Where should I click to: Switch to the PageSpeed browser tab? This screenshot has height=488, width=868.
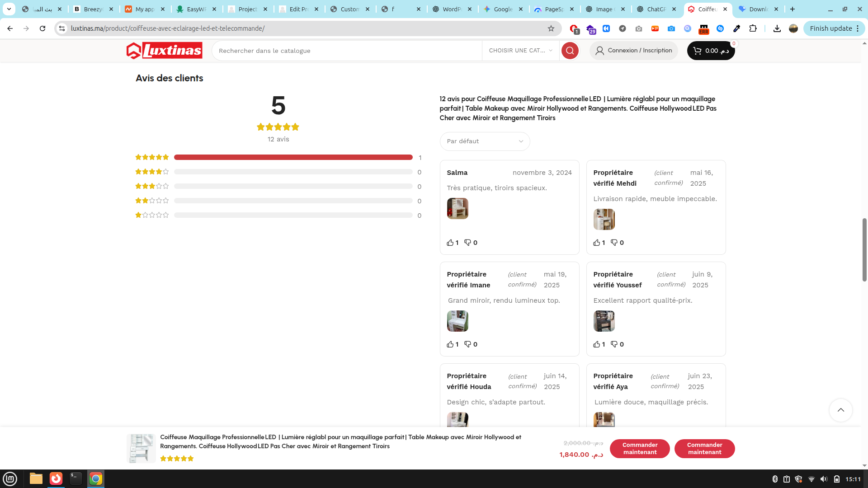pyautogui.click(x=553, y=9)
